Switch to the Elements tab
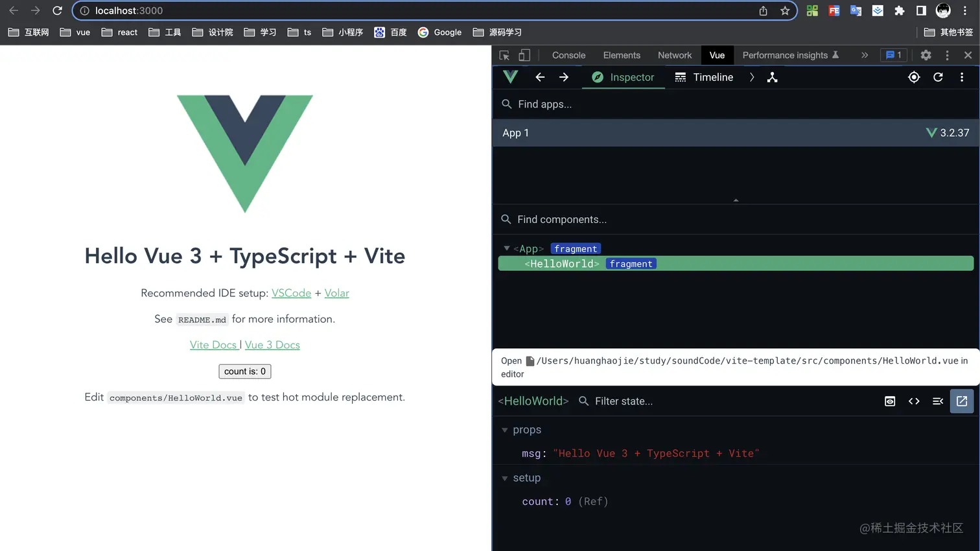980x551 pixels. tap(622, 55)
